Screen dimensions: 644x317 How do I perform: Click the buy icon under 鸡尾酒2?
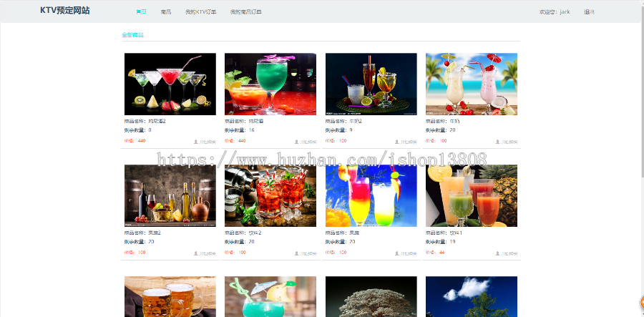point(196,142)
